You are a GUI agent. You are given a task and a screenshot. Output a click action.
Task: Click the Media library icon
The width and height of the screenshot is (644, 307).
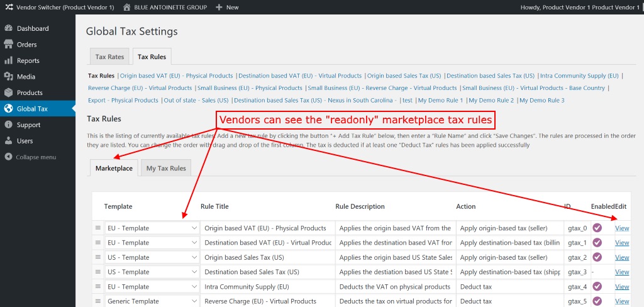point(8,77)
